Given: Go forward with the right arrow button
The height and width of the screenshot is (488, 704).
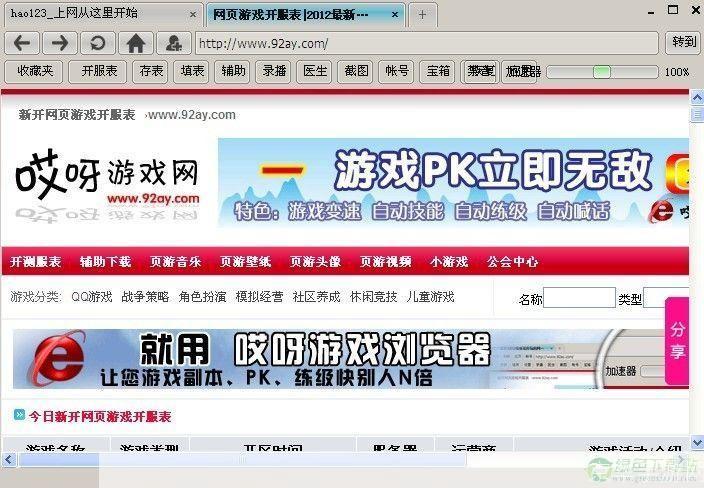Looking at the screenshot, I should (60, 44).
